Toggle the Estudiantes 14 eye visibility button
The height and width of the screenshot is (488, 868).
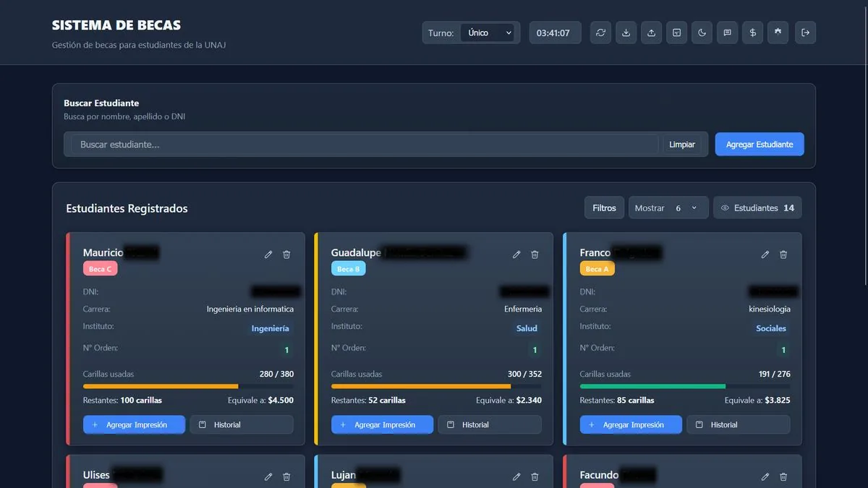757,208
